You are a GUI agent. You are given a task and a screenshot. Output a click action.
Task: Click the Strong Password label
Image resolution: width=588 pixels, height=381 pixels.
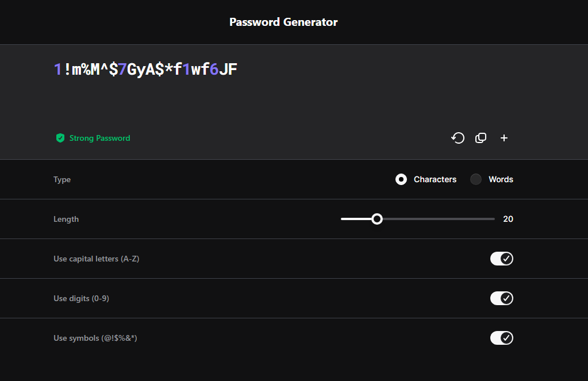click(99, 138)
